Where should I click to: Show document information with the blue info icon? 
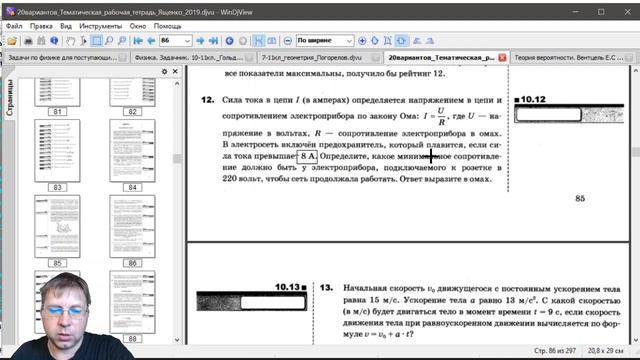coord(54,41)
